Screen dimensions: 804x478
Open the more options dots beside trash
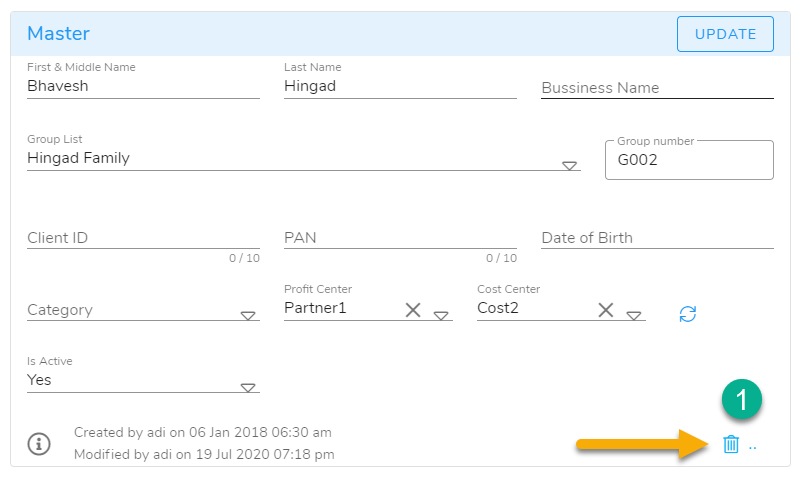pos(753,447)
